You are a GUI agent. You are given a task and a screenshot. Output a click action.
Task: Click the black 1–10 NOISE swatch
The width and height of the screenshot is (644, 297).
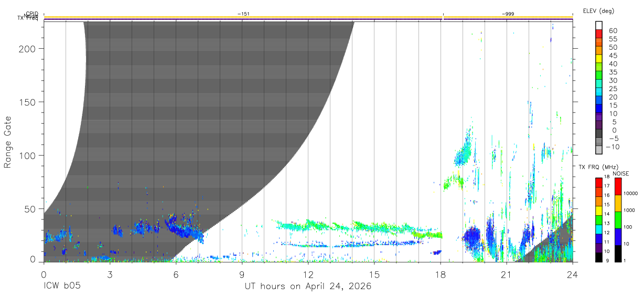pos(618,252)
